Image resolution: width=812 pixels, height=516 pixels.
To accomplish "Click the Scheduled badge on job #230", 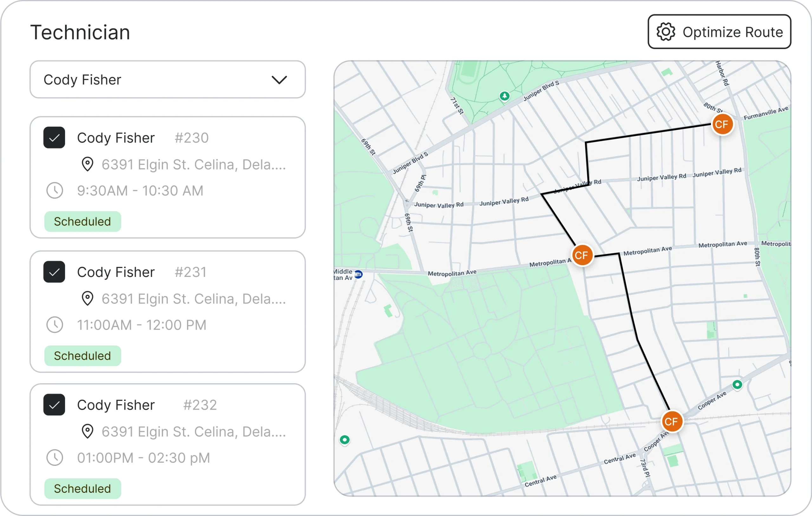I will coord(82,222).
